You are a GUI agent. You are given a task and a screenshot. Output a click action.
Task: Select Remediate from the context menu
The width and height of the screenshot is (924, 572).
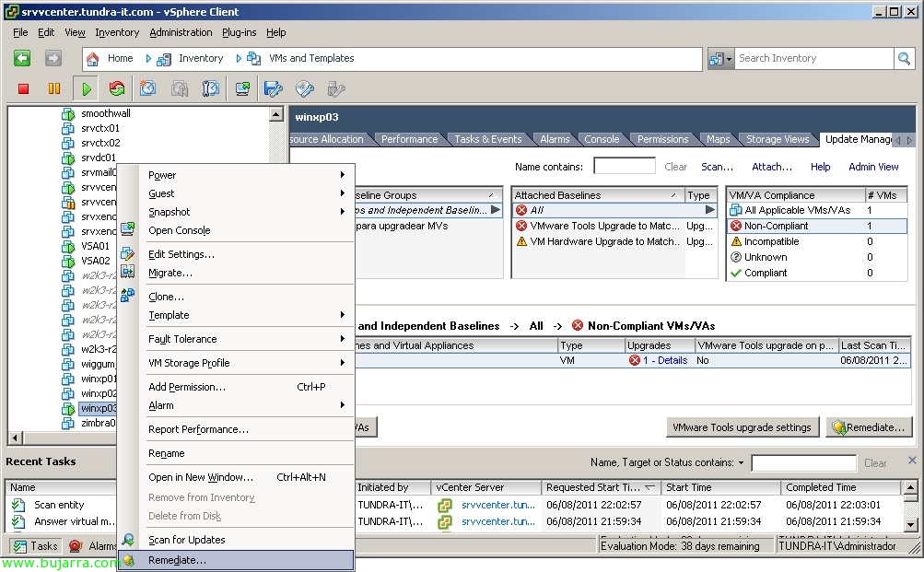177,560
